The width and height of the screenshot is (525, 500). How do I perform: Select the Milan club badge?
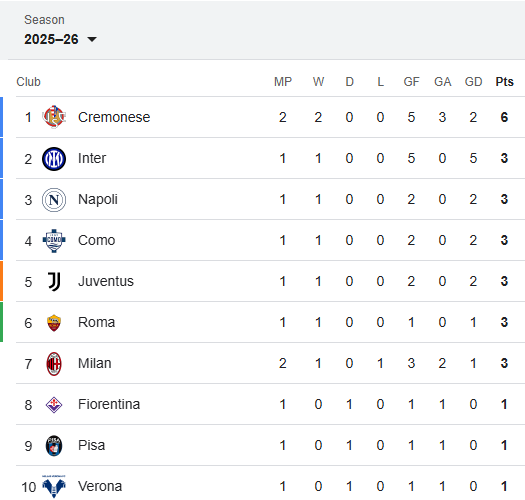pos(54,364)
